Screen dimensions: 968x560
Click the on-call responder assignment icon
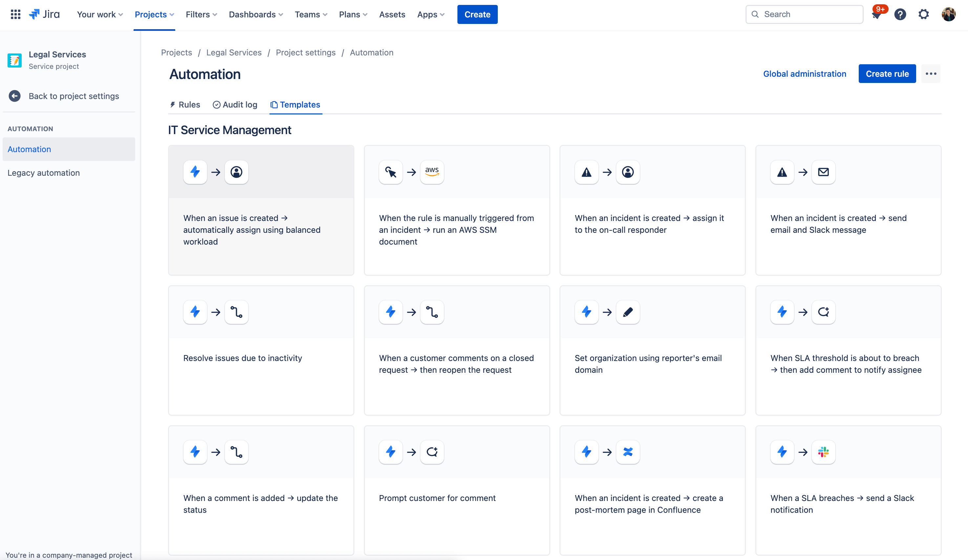tap(627, 172)
